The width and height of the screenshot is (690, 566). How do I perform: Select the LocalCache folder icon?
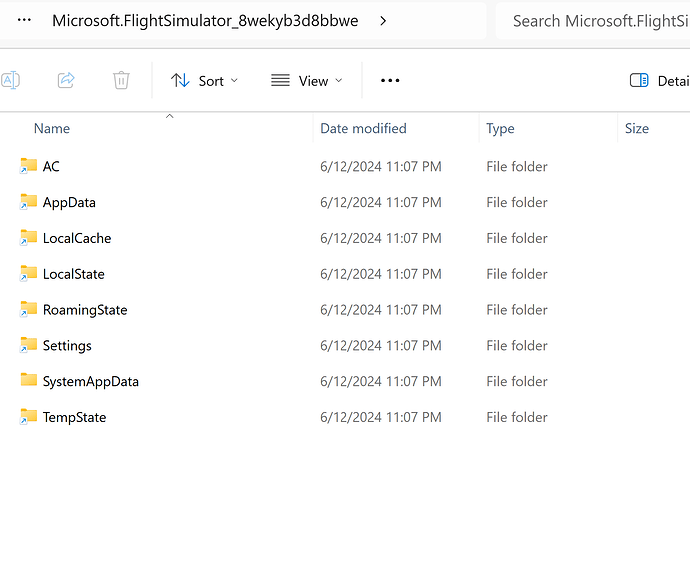tap(29, 238)
